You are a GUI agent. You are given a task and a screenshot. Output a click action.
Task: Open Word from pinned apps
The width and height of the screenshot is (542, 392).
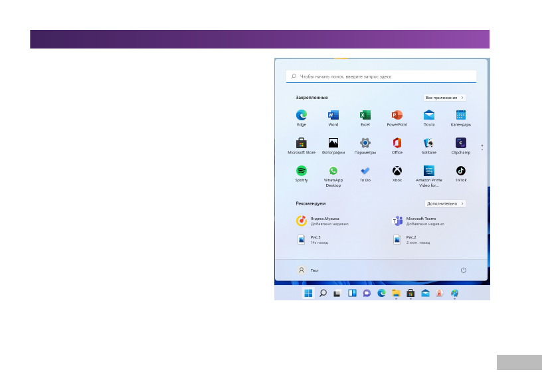333,115
